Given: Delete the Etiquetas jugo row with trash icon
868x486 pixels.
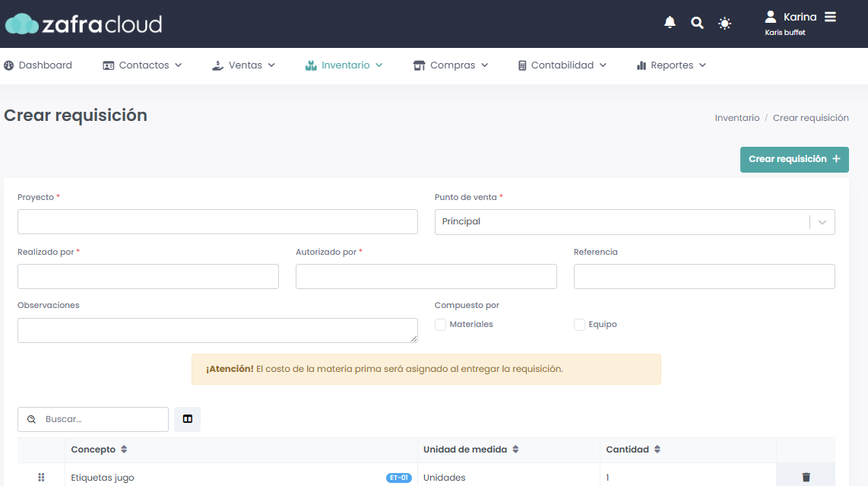Looking at the screenshot, I should click(806, 477).
